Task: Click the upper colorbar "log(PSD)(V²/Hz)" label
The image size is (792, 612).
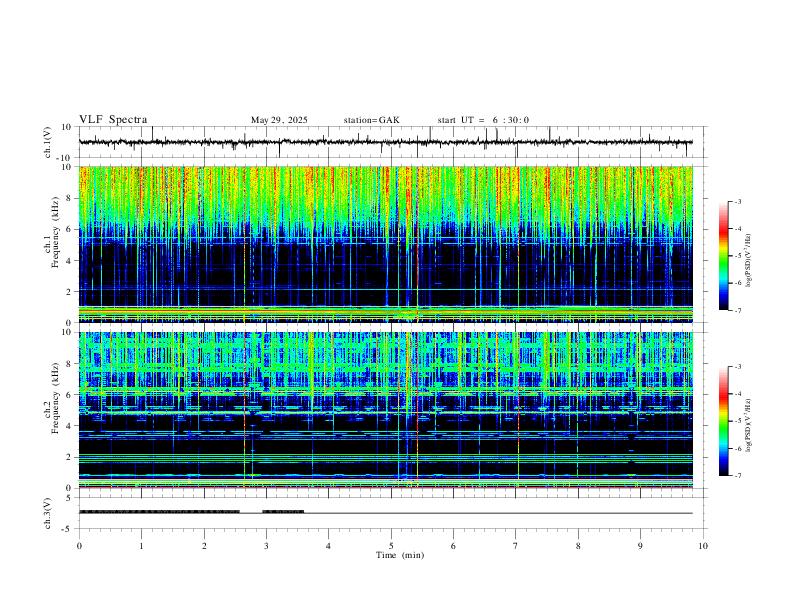Action: (x=749, y=260)
